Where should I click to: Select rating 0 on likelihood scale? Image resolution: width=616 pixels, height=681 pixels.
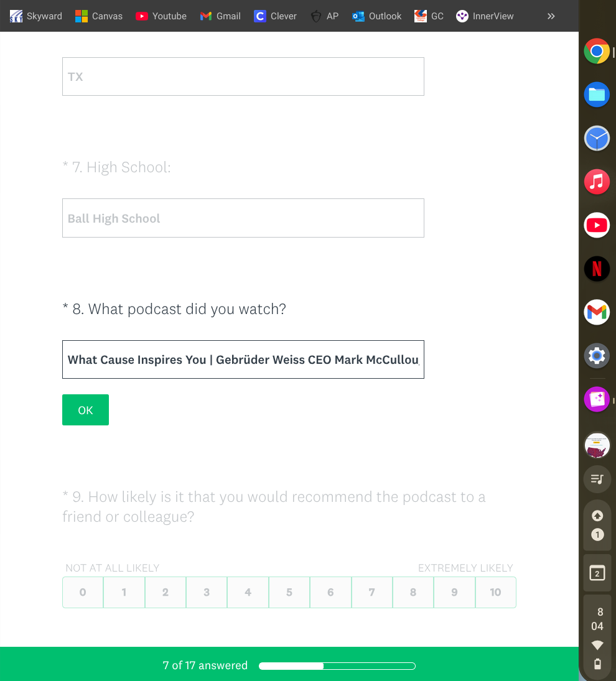click(x=83, y=592)
